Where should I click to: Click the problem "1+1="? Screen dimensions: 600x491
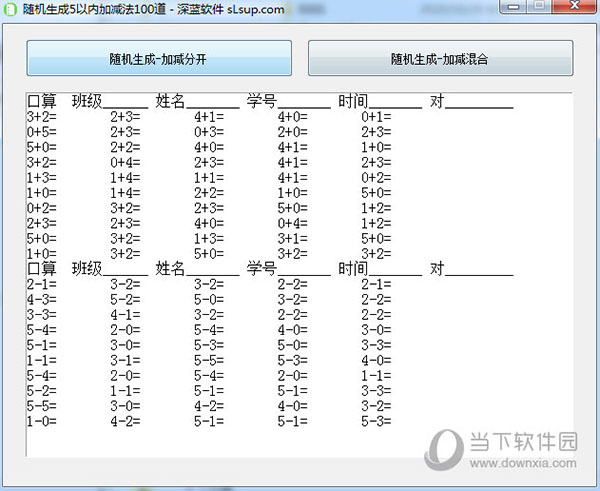[x=209, y=178]
